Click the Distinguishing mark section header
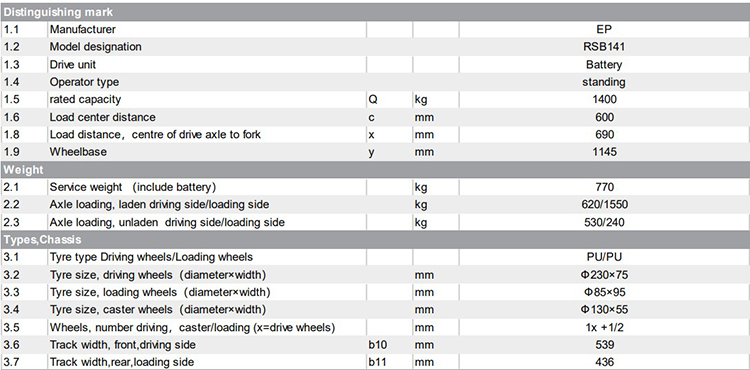 point(58,12)
